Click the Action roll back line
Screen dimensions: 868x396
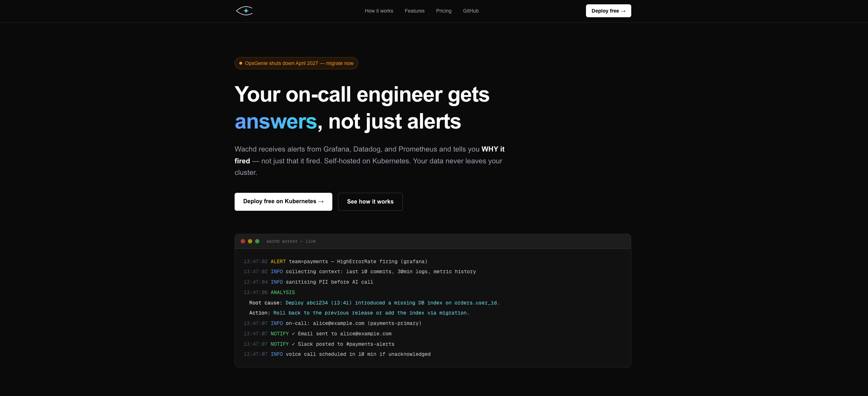(x=359, y=313)
